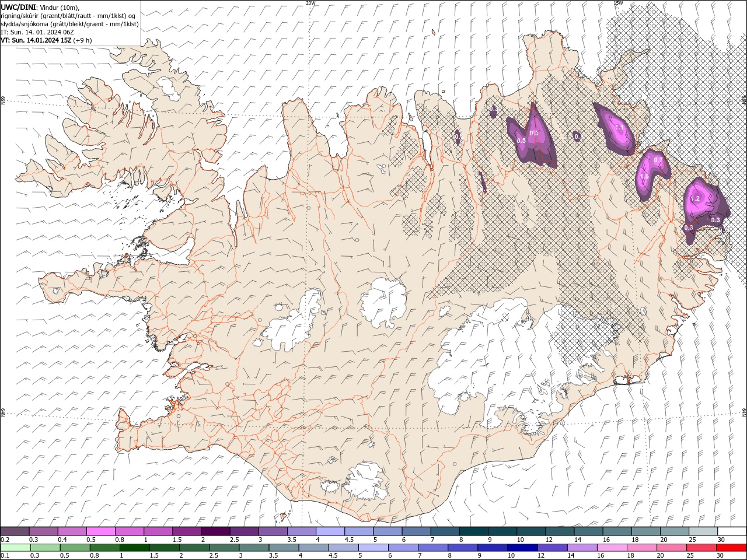Pick the rain legend swatch between 8 and 9
This screenshot has height=560, width=747.
(x=463, y=548)
